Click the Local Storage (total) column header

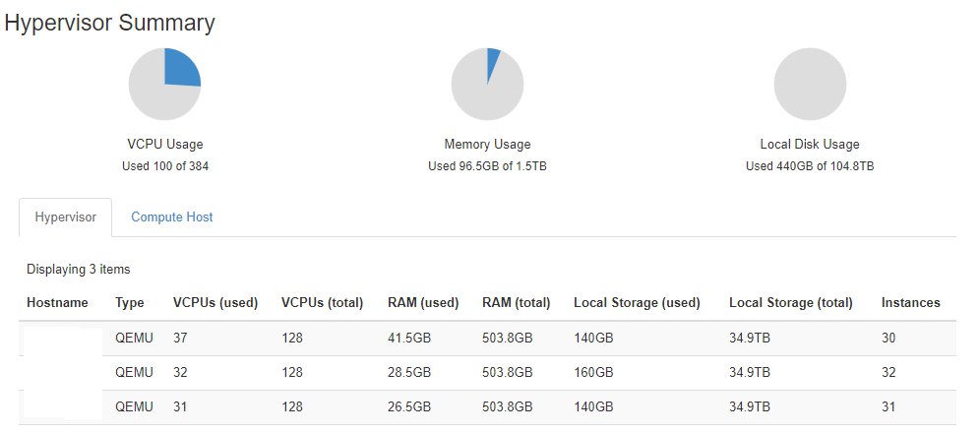click(790, 303)
